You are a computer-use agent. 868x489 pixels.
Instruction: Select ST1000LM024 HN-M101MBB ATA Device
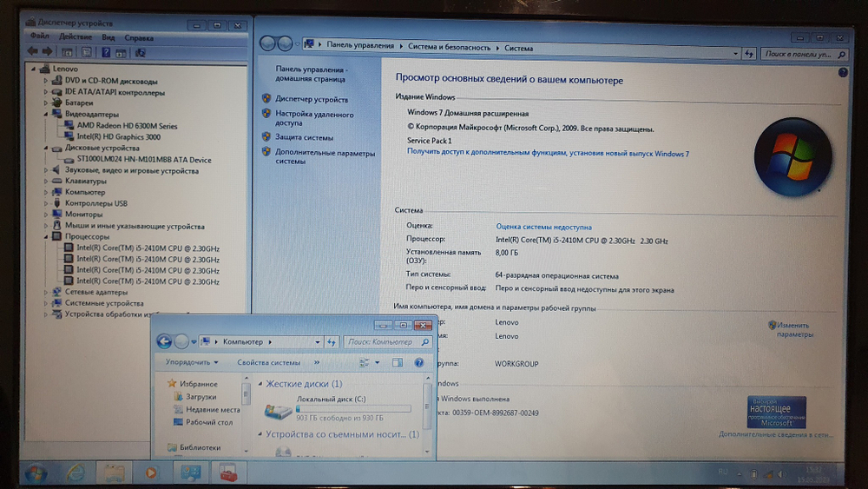(x=144, y=160)
